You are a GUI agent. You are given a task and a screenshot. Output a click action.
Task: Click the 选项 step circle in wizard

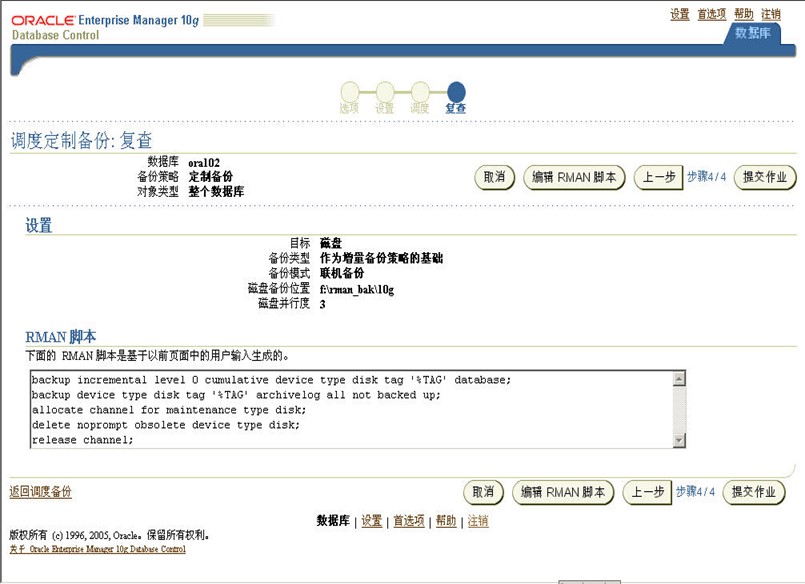pyautogui.click(x=349, y=92)
